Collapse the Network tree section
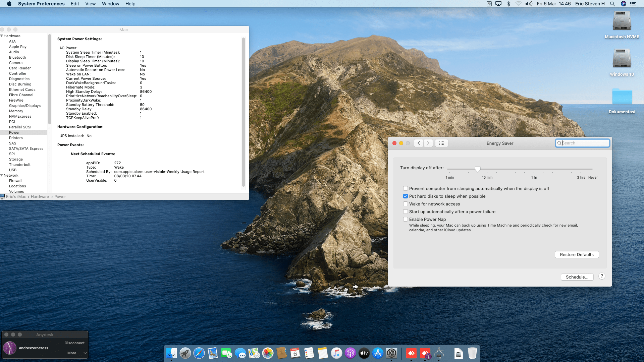644x362 pixels. [x=2, y=175]
